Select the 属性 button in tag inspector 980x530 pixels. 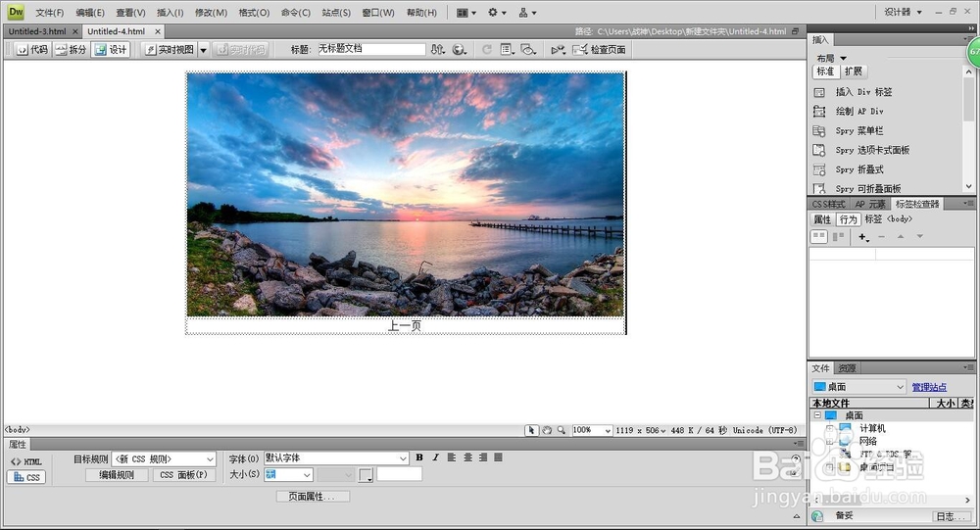tap(822, 219)
